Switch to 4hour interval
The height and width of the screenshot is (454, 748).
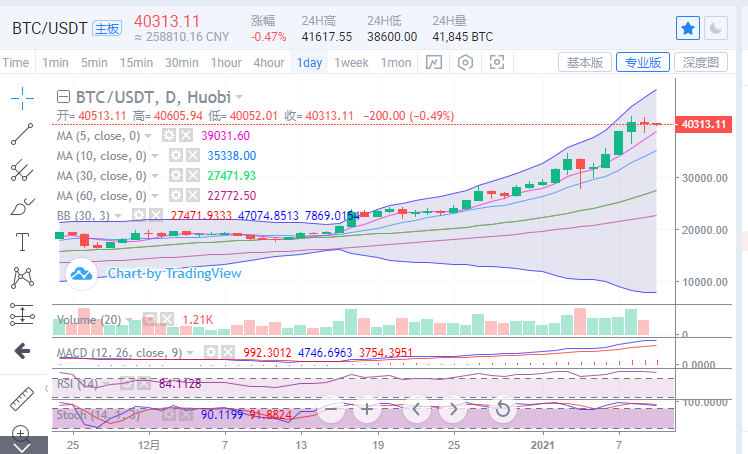(x=269, y=62)
